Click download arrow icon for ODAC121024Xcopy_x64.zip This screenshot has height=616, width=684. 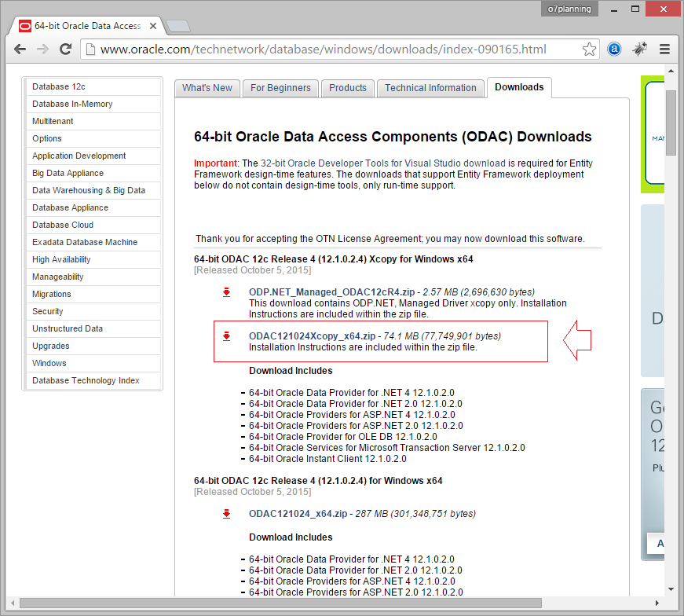coord(226,336)
